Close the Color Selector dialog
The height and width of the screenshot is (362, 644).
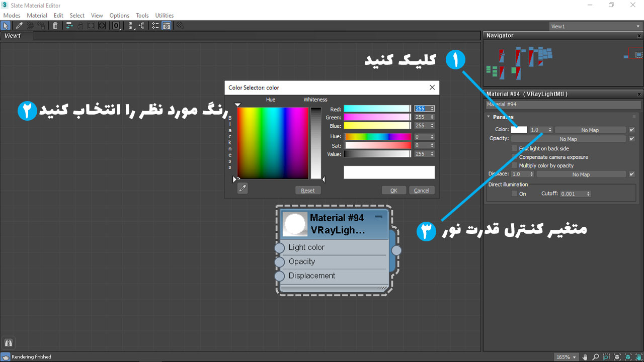pyautogui.click(x=432, y=87)
